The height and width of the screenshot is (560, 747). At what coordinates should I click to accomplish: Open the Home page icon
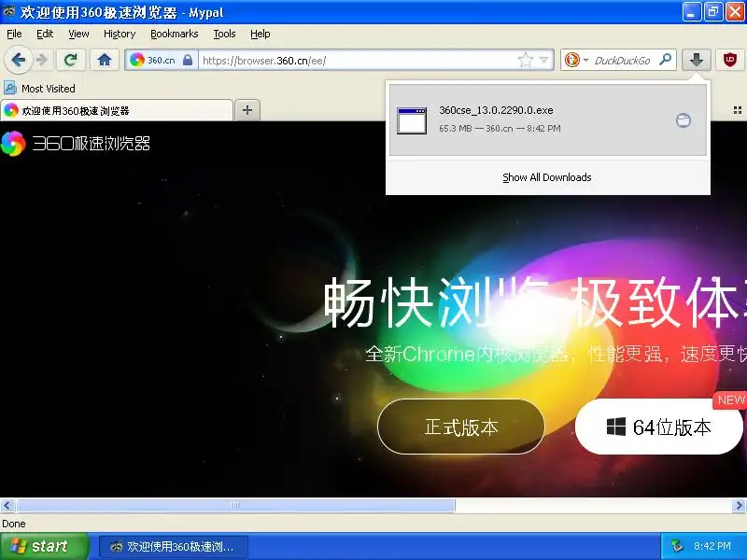tap(105, 61)
